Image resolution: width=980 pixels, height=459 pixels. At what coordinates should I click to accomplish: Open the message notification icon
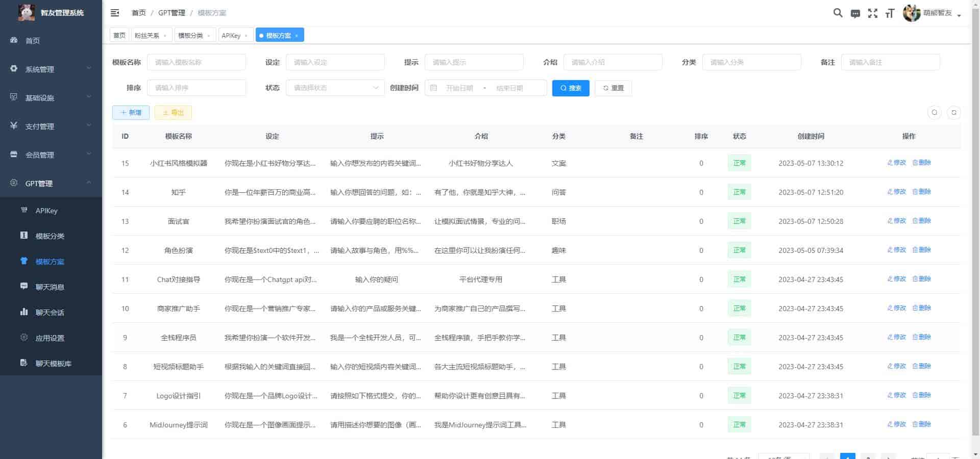pyautogui.click(x=855, y=13)
